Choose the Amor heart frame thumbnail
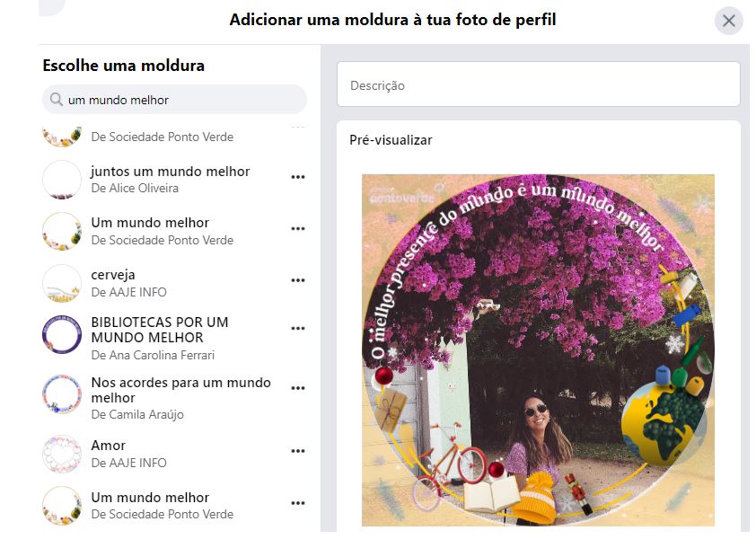Viewport: 756px width, 557px height. (x=62, y=454)
